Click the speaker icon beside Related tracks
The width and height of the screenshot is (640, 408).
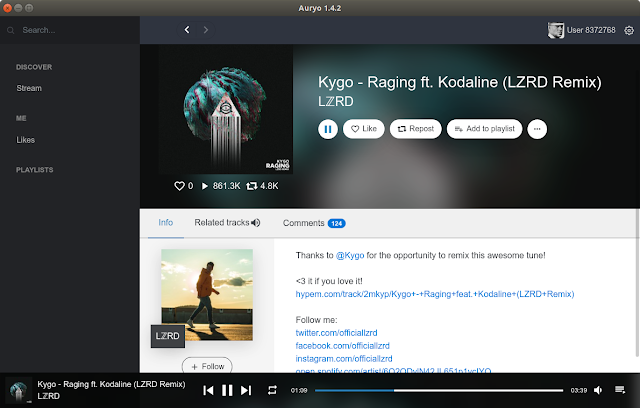[x=256, y=223]
